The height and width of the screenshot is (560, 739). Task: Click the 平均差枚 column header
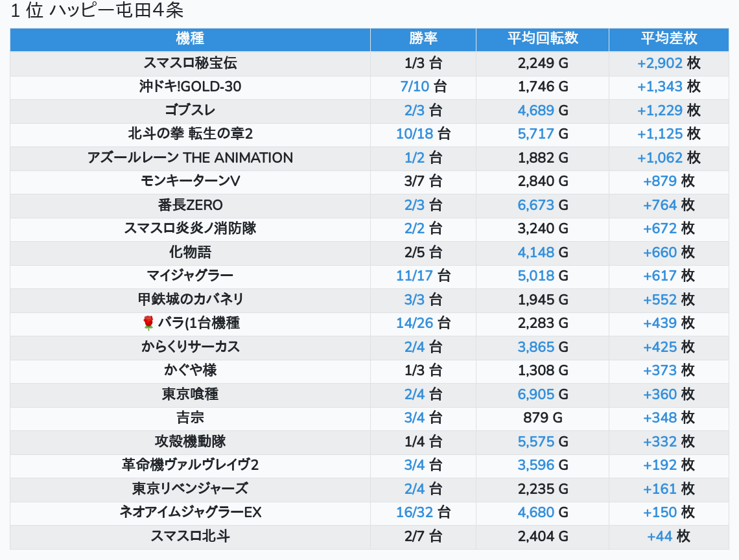(669, 39)
